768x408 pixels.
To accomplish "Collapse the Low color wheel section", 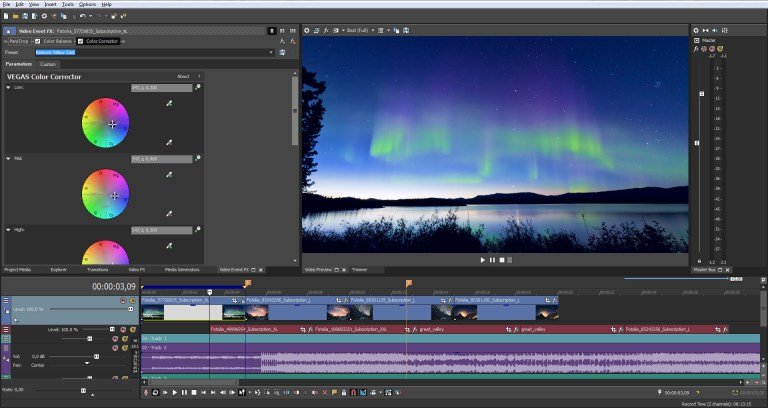I will tap(8, 87).
